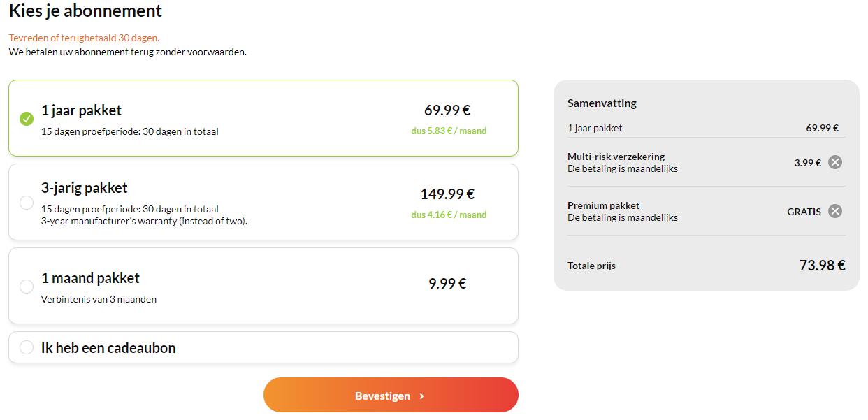The width and height of the screenshot is (868, 420).
Task: Click the 1 jaar pakket subscription card
Action: [263, 118]
